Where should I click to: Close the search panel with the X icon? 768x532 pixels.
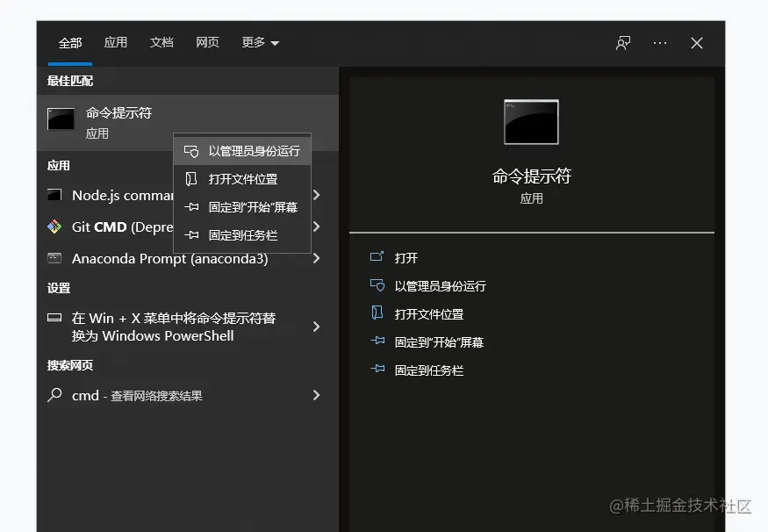(697, 43)
